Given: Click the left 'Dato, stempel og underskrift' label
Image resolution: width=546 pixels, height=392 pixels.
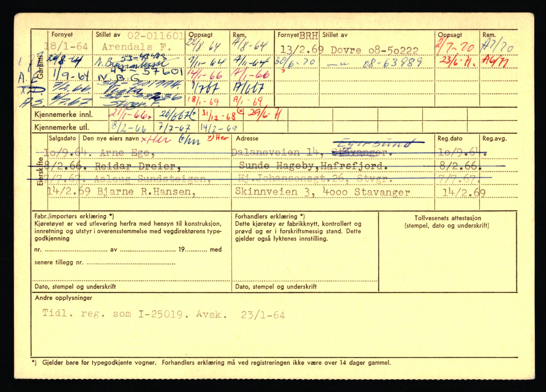Looking at the screenshot, I should pyautogui.click(x=75, y=287).
